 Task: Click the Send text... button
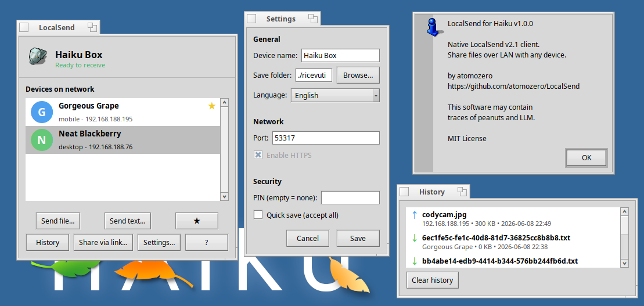(x=128, y=221)
